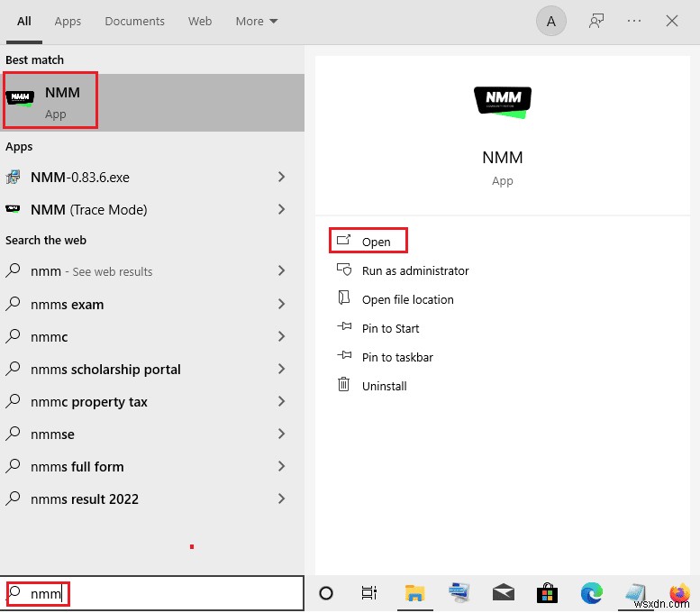Viewport: 700px width, 613px height.
Task: Select nmm - See web results
Action: click(152, 270)
